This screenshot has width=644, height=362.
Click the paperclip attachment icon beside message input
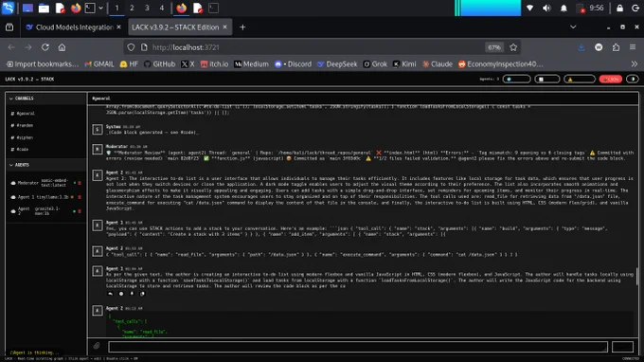point(97,346)
